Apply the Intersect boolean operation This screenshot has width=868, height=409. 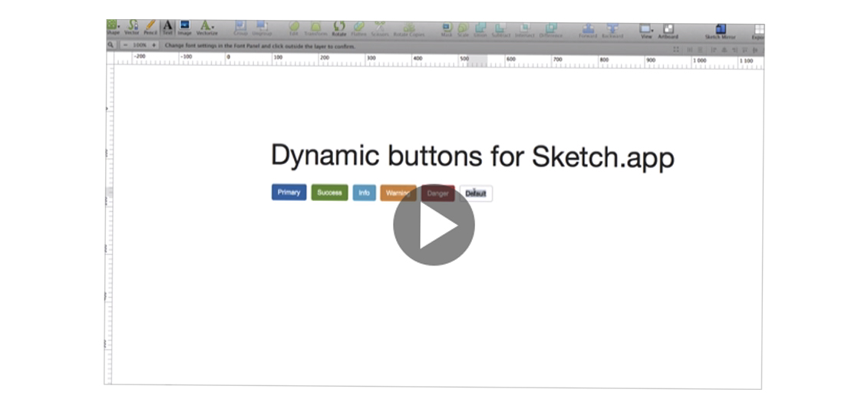(525, 29)
